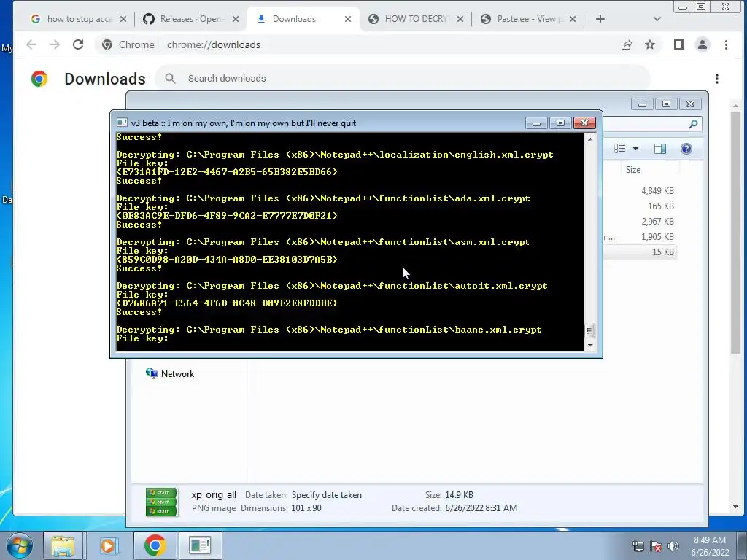
Task: Close the Downloads tab
Action: coord(348,19)
